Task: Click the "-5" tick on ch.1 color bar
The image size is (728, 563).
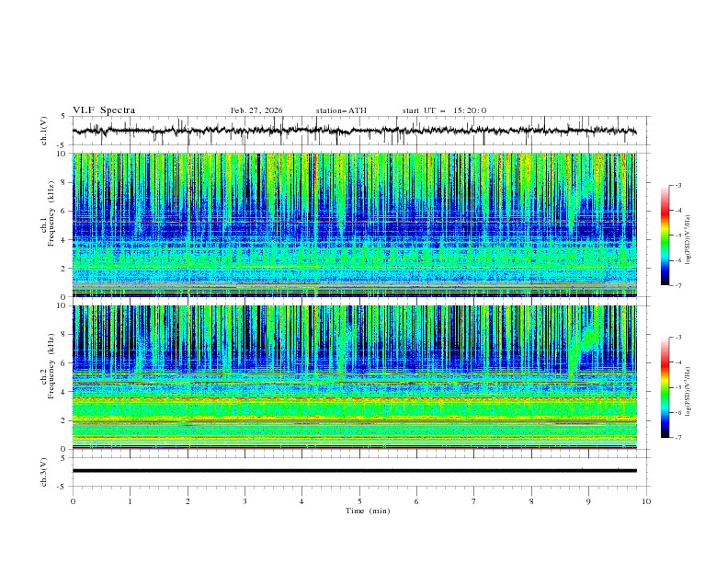Action: click(677, 236)
